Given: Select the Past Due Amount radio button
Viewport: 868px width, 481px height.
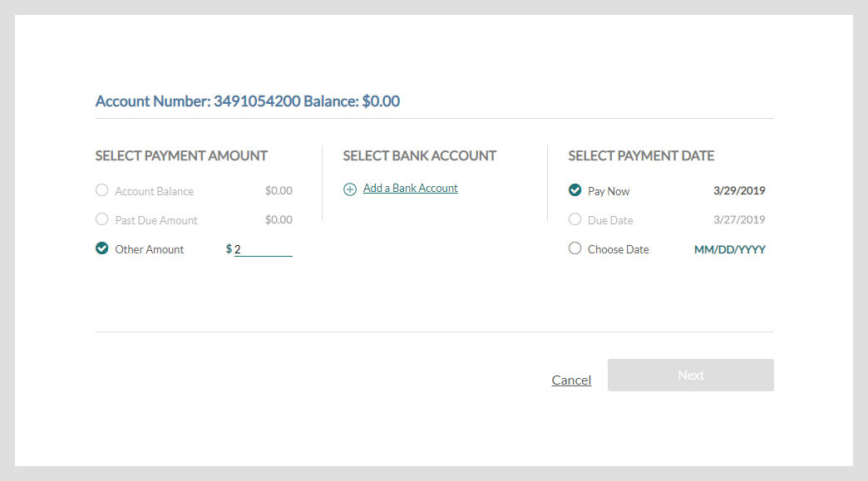Looking at the screenshot, I should (102, 219).
